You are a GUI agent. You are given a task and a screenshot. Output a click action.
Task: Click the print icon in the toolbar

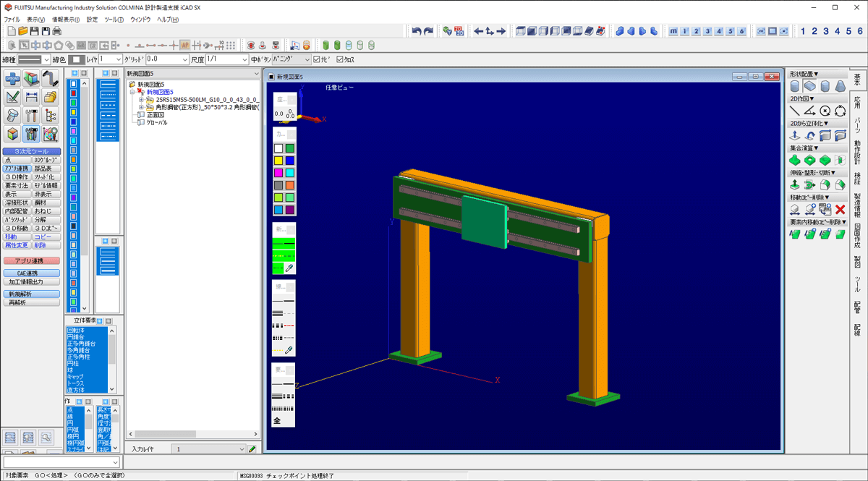click(x=57, y=31)
